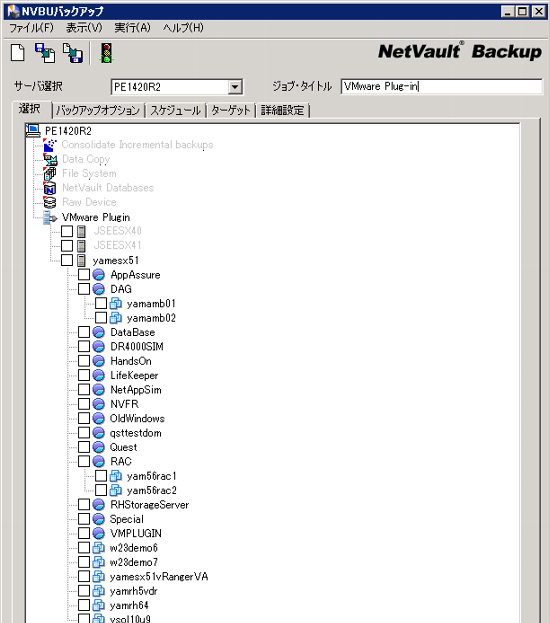
Task: Switch to the バックアップオプション tab
Action: (98, 110)
